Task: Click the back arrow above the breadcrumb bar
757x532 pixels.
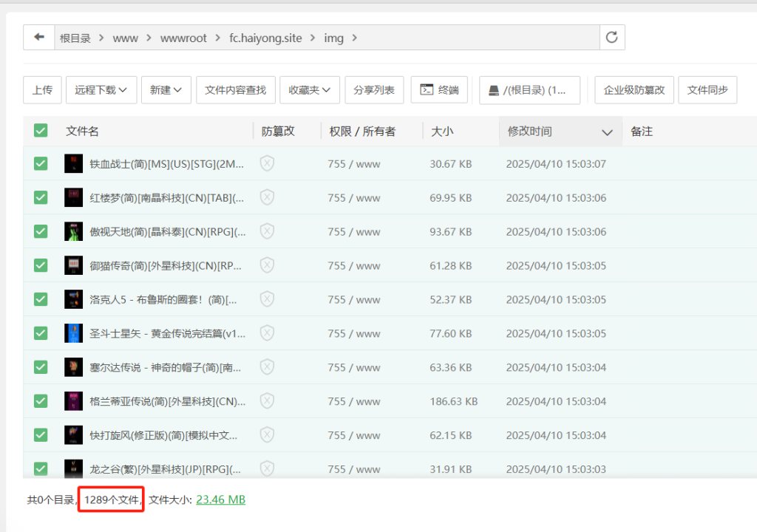Action: click(38, 37)
